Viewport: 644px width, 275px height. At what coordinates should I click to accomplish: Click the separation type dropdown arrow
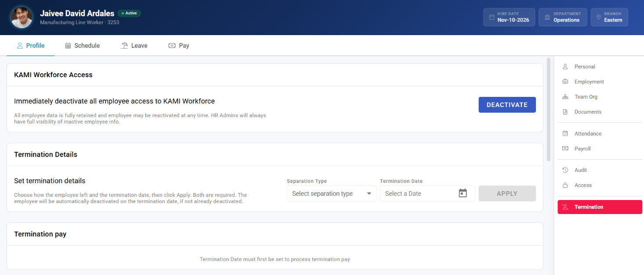(x=369, y=193)
